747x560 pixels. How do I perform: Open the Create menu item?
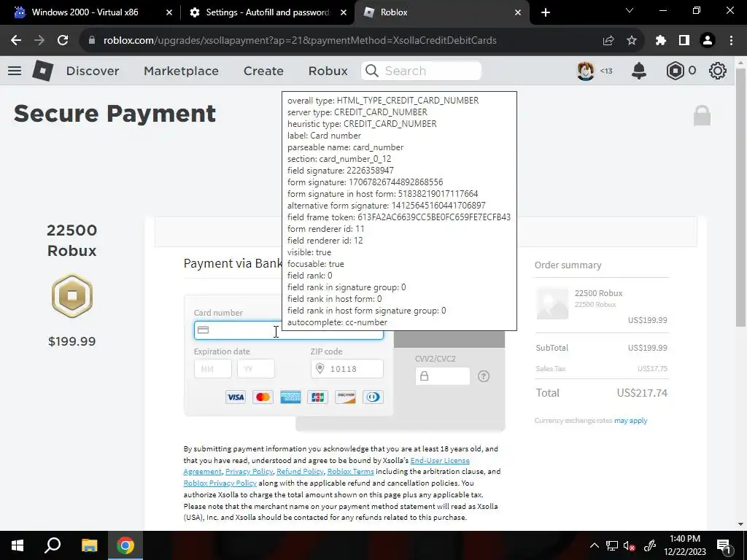pyautogui.click(x=263, y=71)
